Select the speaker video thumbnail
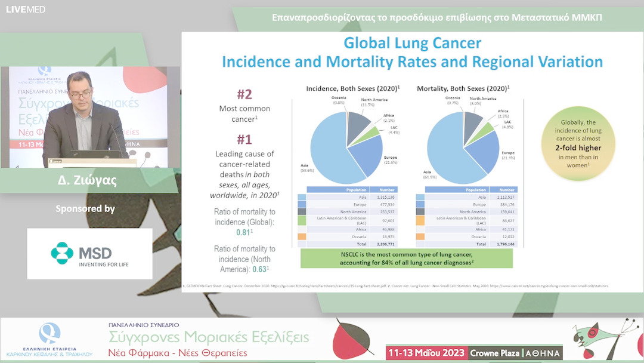 (x=90, y=117)
